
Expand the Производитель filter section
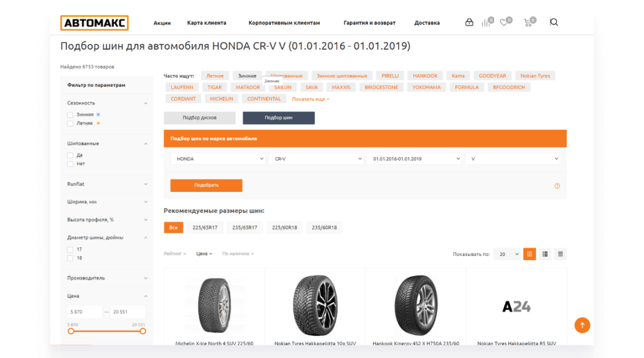pyautogui.click(x=146, y=278)
